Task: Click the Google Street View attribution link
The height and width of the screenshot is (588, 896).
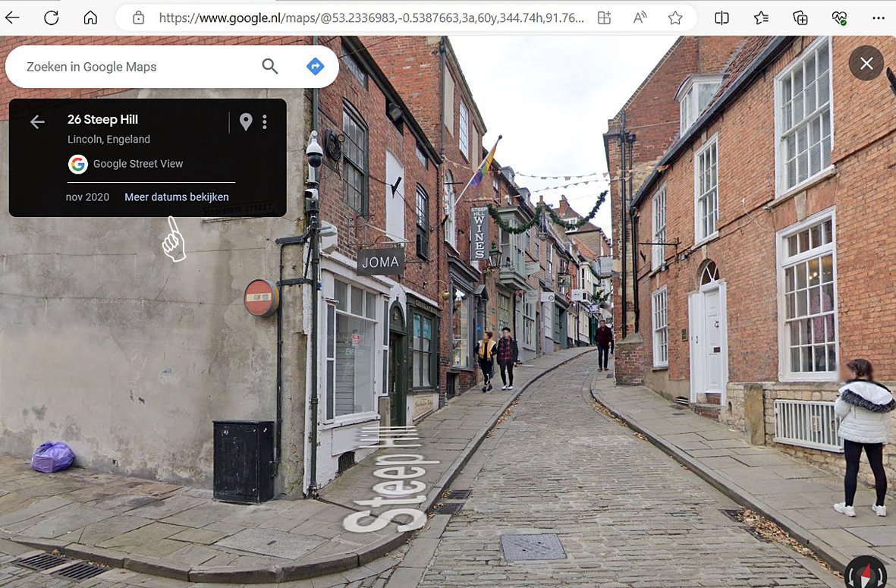Action: 137,164
